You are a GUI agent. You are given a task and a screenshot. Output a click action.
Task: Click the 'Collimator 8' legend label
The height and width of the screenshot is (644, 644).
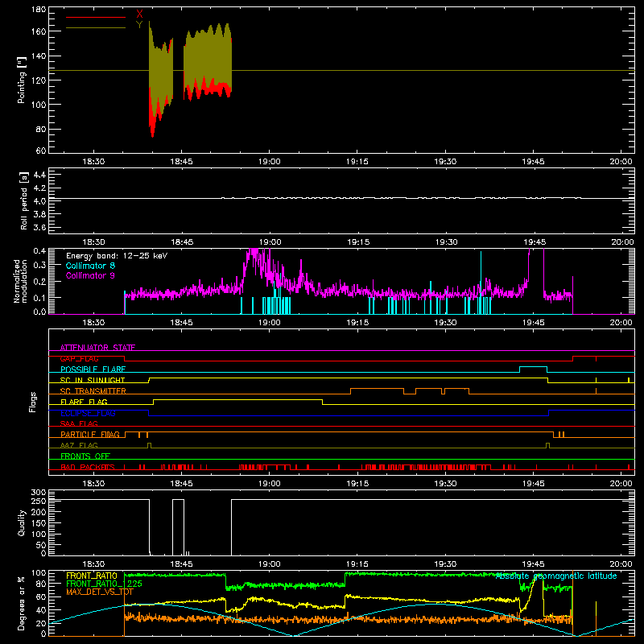pyautogui.click(x=90, y=266)
